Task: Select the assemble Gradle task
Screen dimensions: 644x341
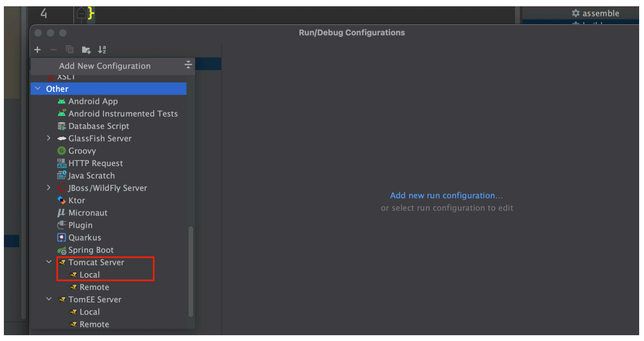Action: click(x=600, y=14)
